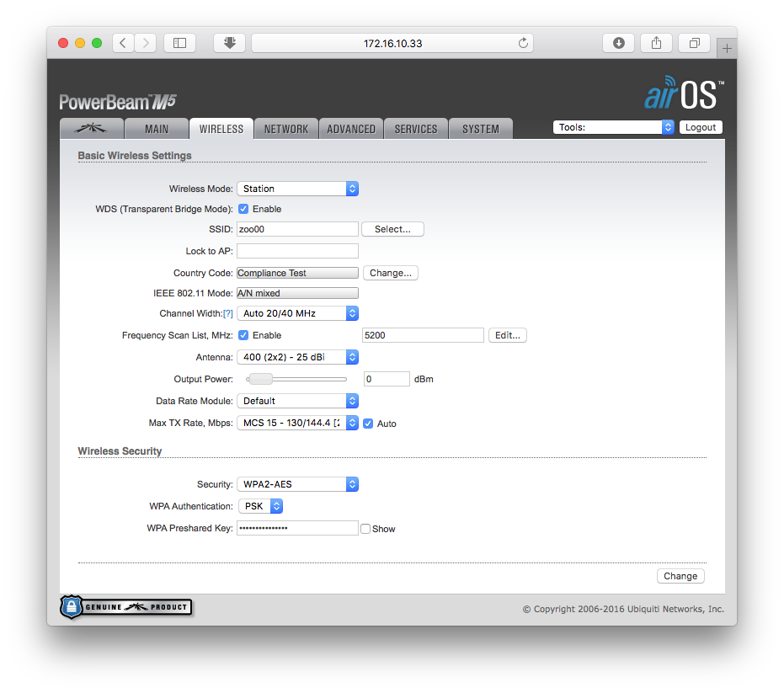Image resolution: width=784 pixels, height=693 pixels.
Task: Click the green fullscreen window button
Action: coord(97,43)
